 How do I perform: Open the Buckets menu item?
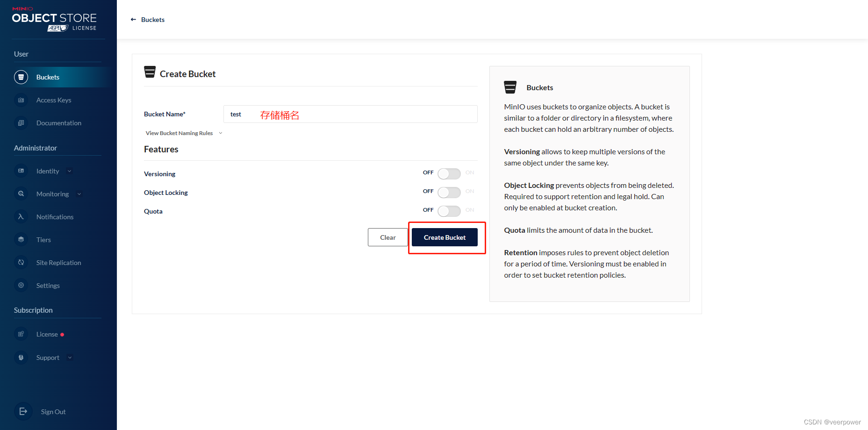pos(58,77)
